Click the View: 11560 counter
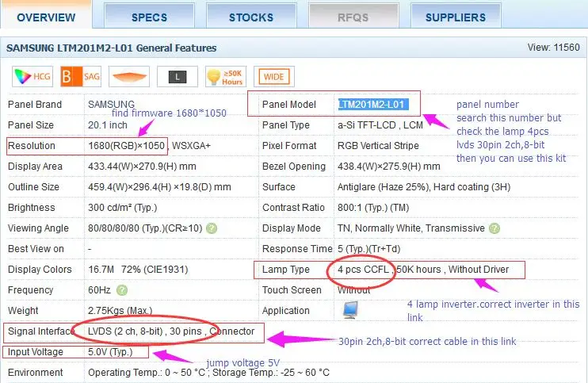This screenshot has width=588, height=383. [x=553, y=48]
